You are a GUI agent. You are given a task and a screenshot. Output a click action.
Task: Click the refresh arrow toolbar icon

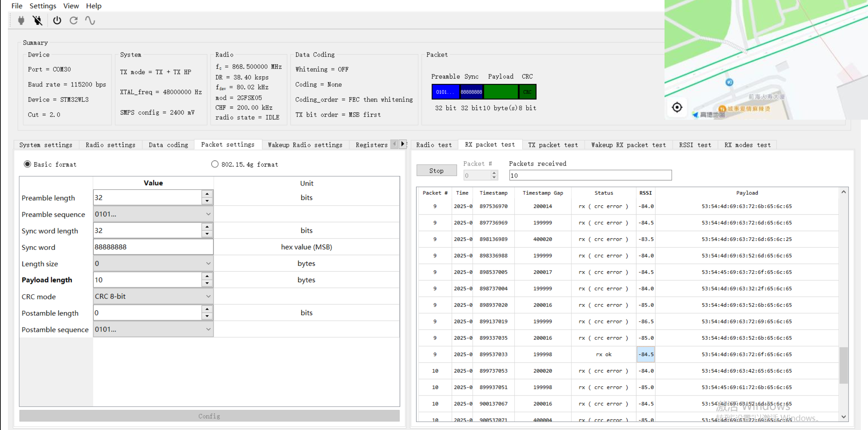pos(74,21)
